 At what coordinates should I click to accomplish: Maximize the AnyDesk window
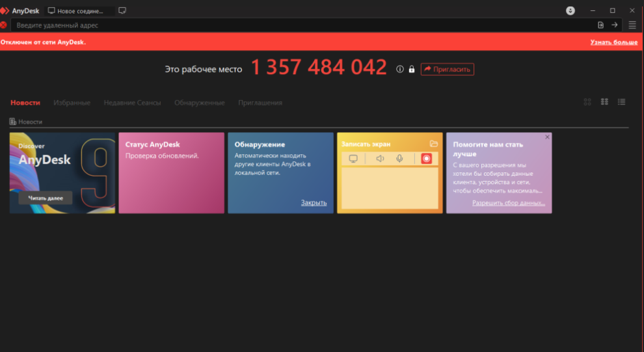612,10
